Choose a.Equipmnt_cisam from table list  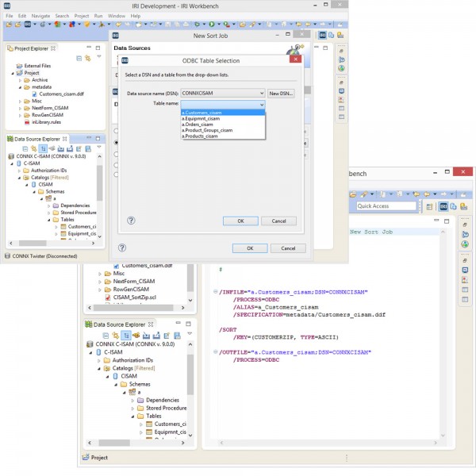tap(223, 118)
